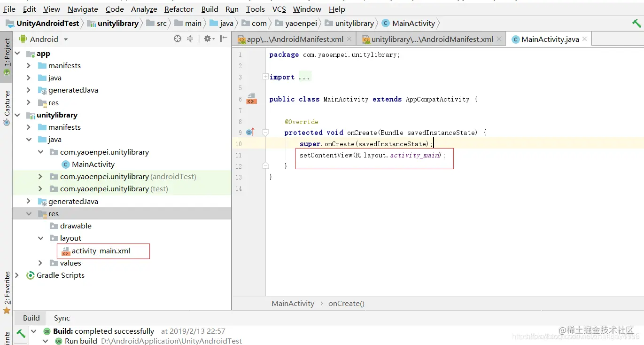The width and height of the screenshot is (644, 345).
Task: Collapse the unitylibrary java folder
Action: click(29, 139)
